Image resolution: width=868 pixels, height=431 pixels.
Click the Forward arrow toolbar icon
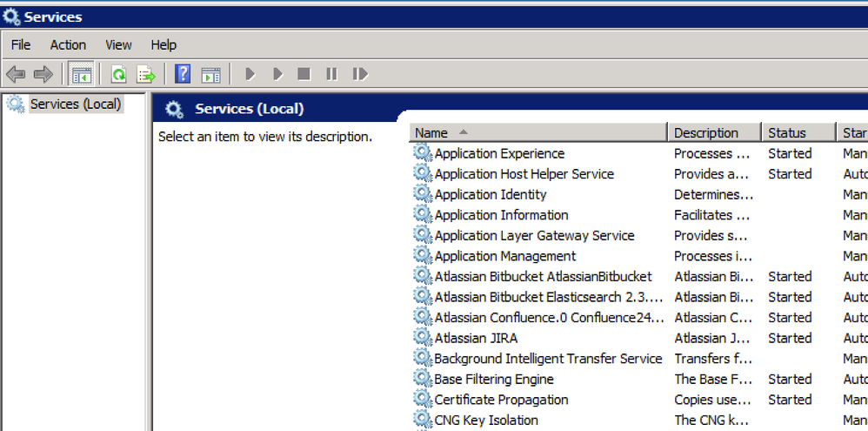pyautogui.click(x=43, y=74)
